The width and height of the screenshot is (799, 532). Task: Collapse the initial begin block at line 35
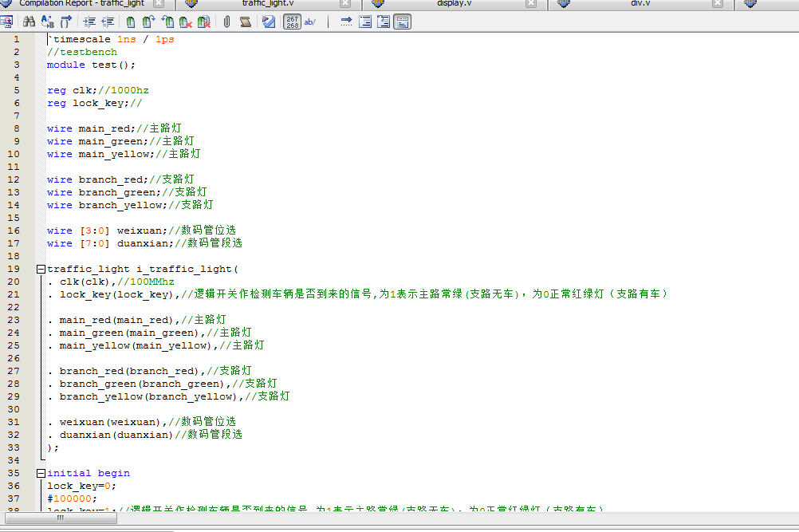(41, 474)
